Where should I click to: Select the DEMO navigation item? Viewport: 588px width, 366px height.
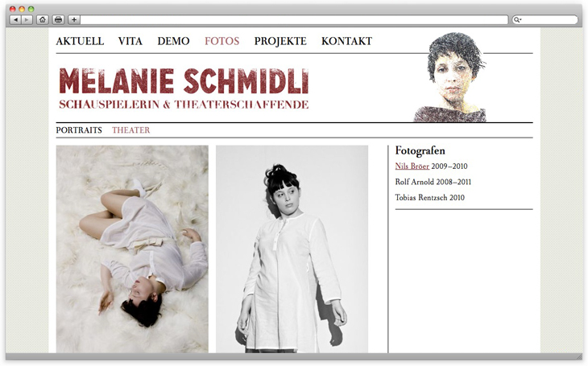(174, 41)
